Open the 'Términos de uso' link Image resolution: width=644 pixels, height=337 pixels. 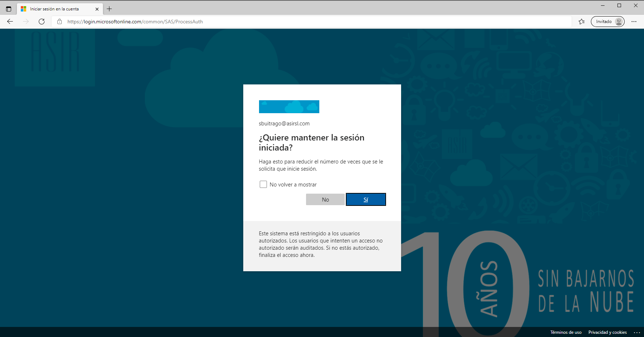pyautogui.click(x=566, y=332)
